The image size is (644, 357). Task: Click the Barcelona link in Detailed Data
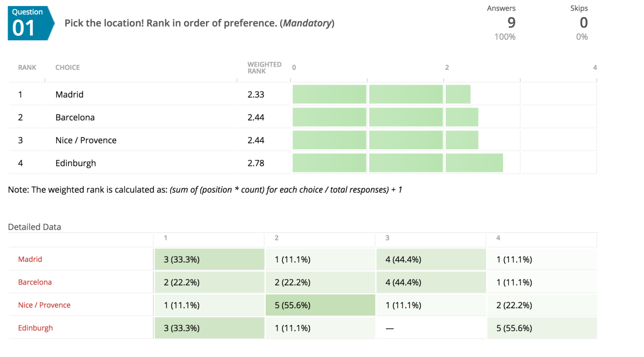[35, 282]
